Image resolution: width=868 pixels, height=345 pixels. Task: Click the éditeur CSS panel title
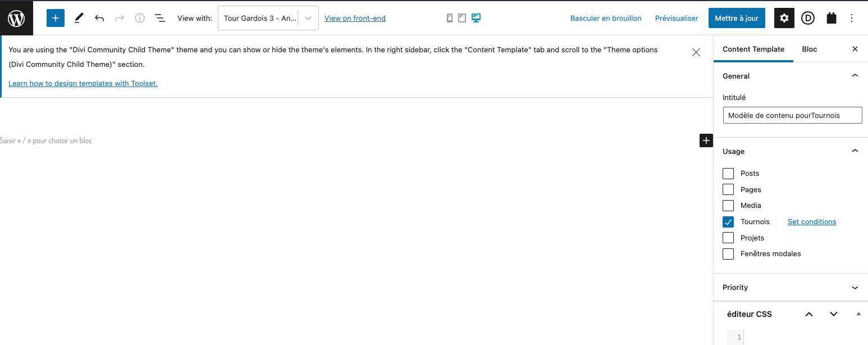pyautogui.click(x=749, y=314)
